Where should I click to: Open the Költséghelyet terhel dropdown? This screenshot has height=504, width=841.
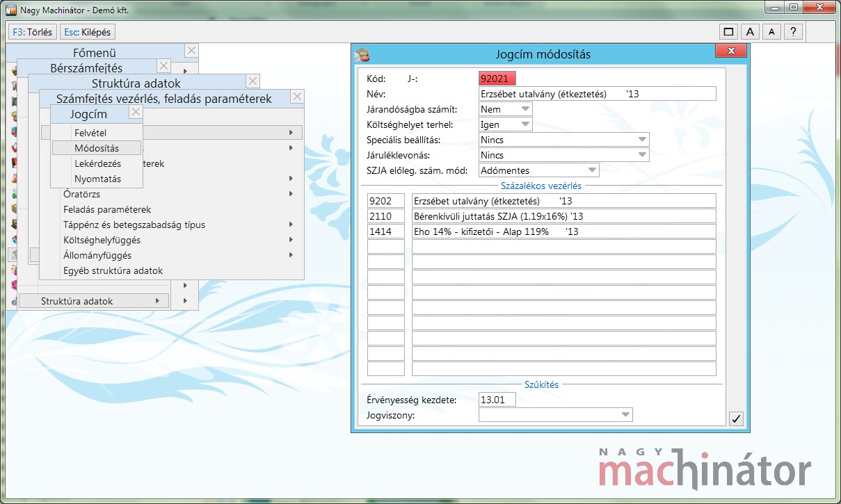526,124
